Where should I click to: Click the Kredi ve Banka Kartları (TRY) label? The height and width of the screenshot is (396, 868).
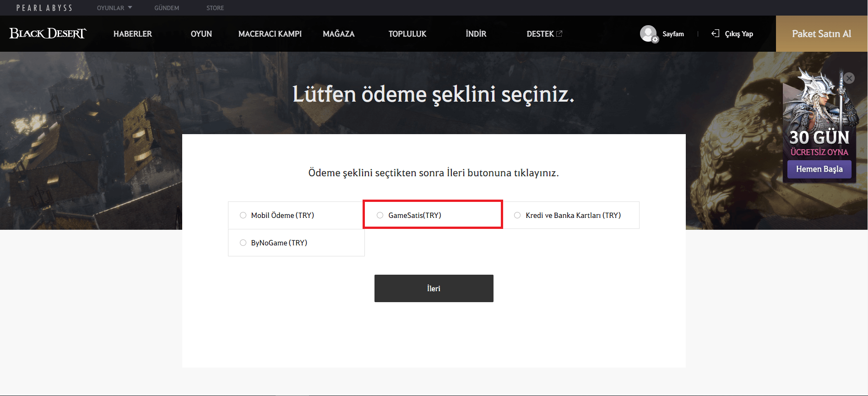coord(573,215)
